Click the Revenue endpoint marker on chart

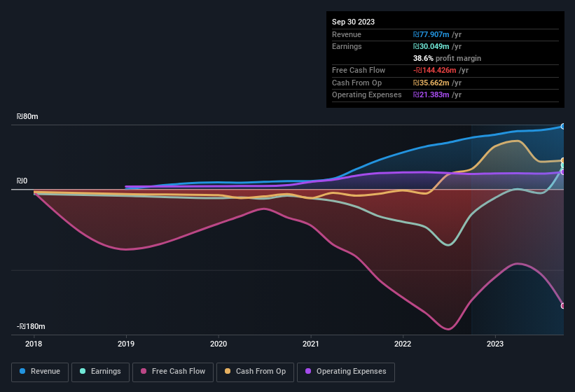point(563,127)
